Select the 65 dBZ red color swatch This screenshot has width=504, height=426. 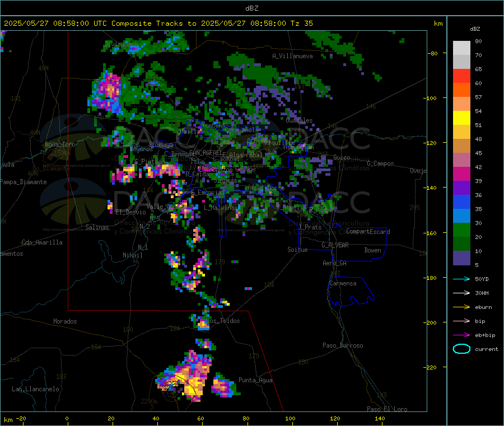(x=461, y=76)
